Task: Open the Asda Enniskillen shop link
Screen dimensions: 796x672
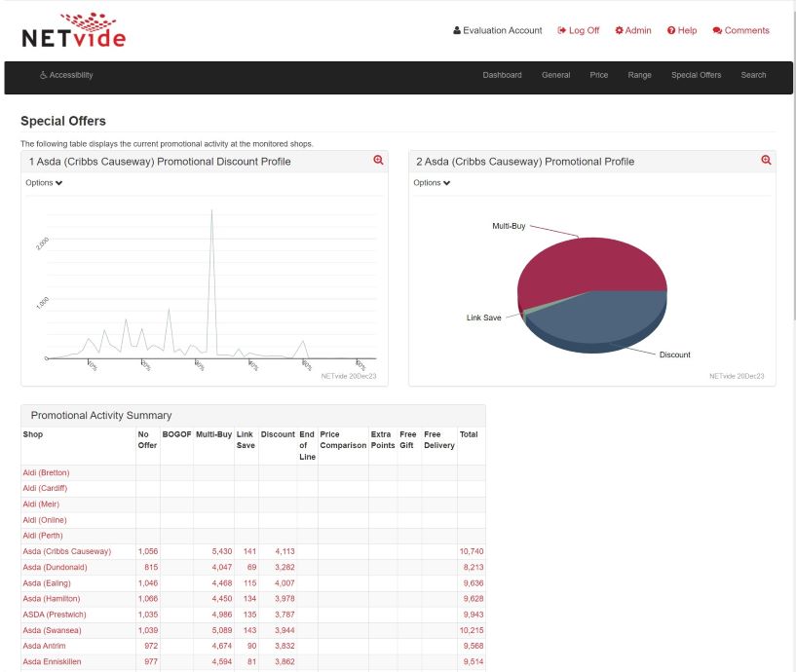Action: [x=52, y=662]
